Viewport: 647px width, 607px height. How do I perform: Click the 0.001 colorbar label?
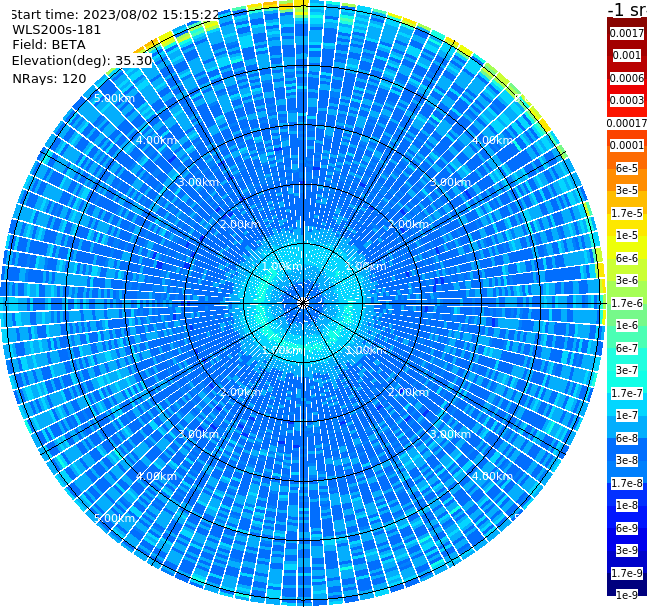point(627,55)
